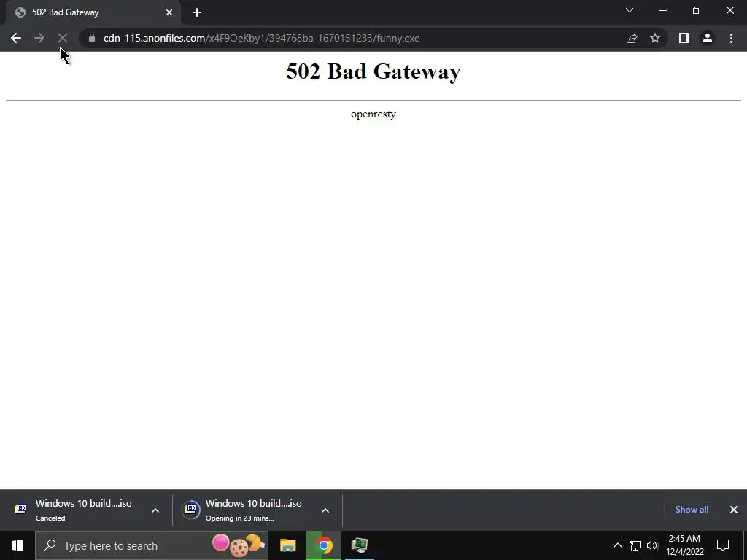Share this page using the share icon
Viewport: 747px width, 560px height.
[x=632, y=38]
